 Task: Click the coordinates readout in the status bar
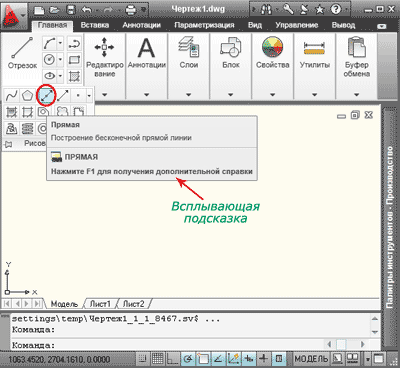pos(59,359)
